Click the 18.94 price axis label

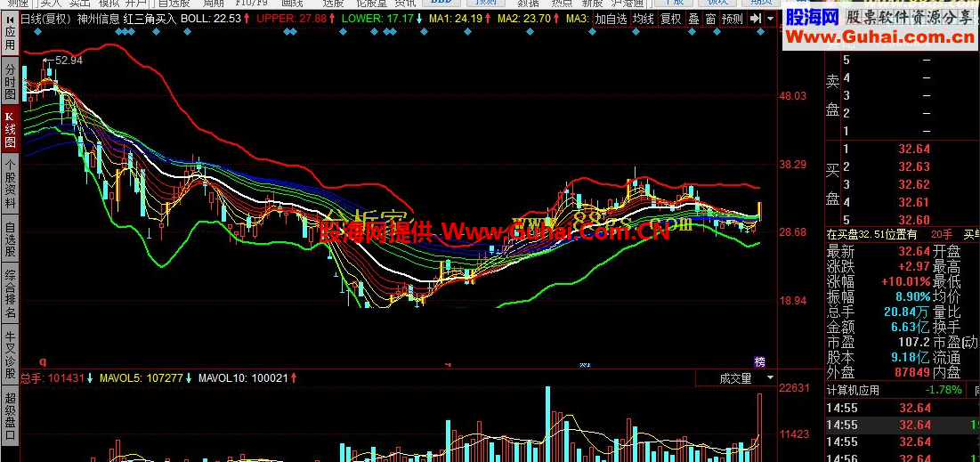click(x=793, y=300)
